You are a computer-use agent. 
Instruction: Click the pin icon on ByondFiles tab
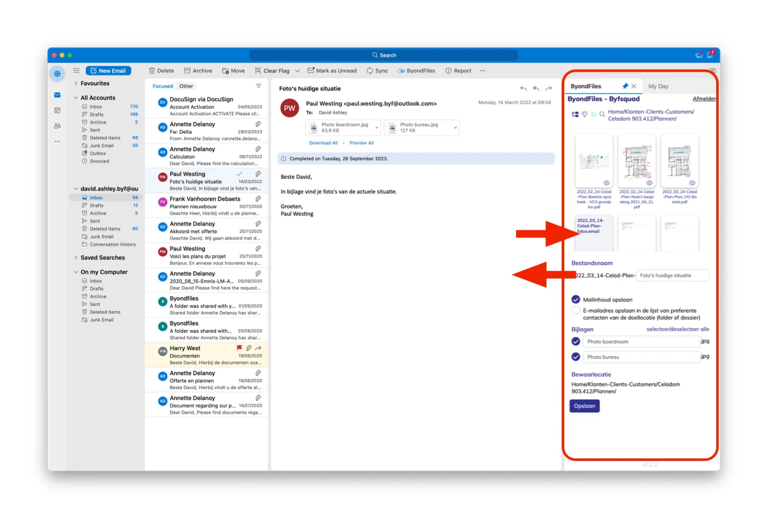coord(625,86)
